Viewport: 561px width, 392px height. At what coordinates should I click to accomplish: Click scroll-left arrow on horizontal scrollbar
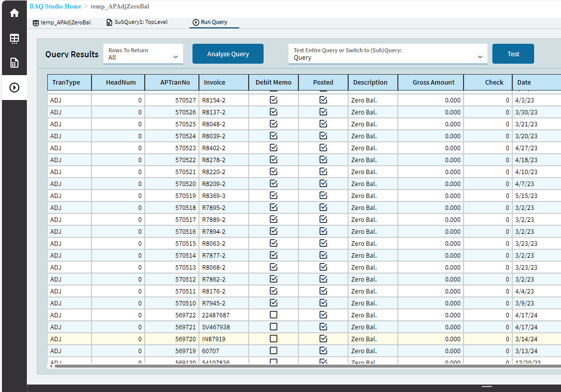pos(50,367)
